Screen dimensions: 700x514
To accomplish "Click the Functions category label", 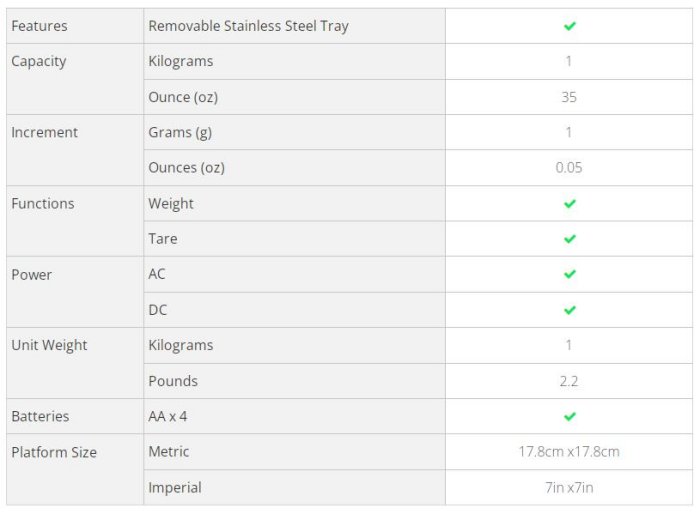I will click(x=43, y=203).
